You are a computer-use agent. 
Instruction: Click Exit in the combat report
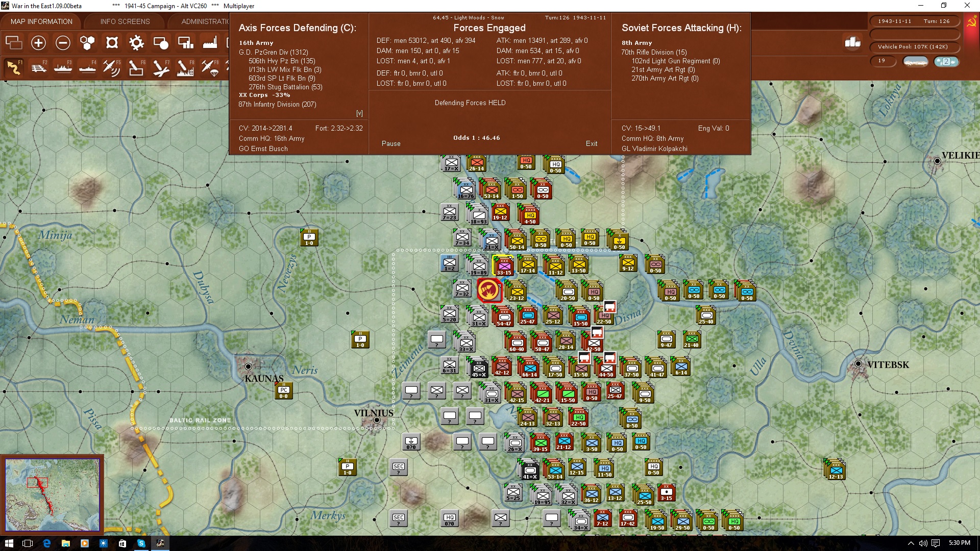click(x=592, y=144)
